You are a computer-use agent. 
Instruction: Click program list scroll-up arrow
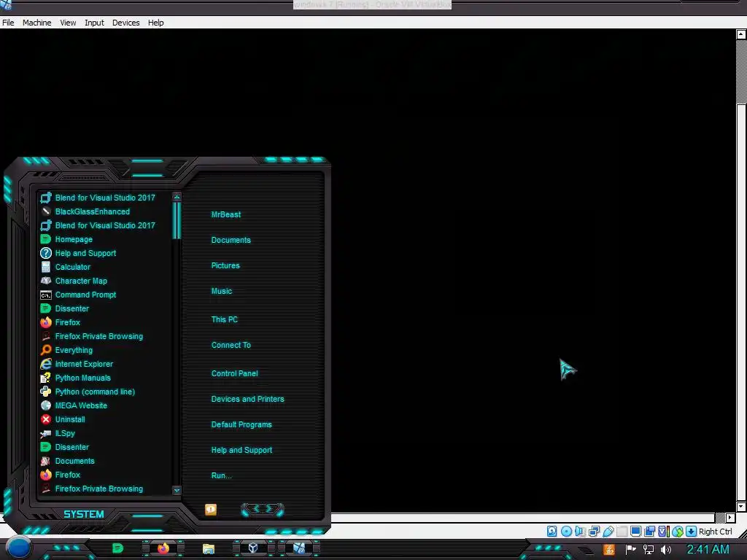[177, 197]
